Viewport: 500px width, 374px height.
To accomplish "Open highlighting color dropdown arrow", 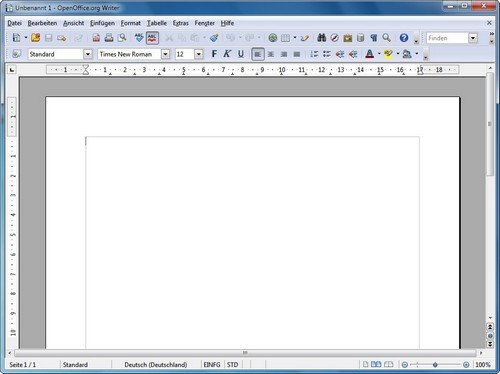I will [x=398, y=54].
